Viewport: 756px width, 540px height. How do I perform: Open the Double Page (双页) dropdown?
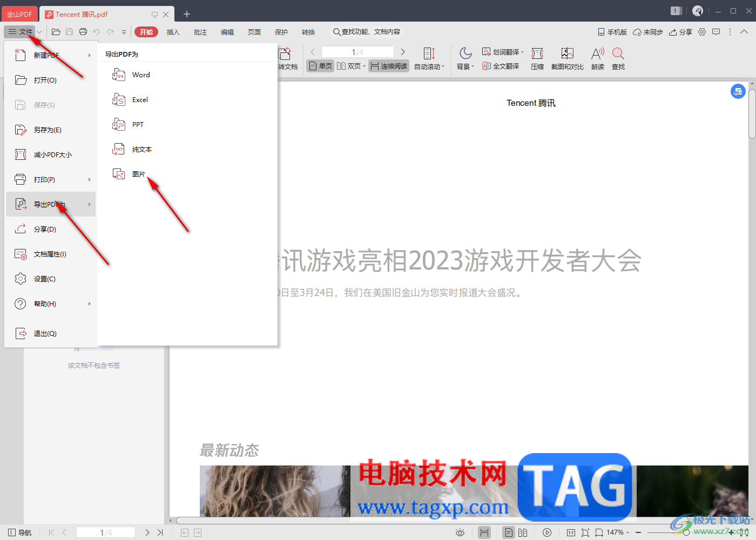364,66
